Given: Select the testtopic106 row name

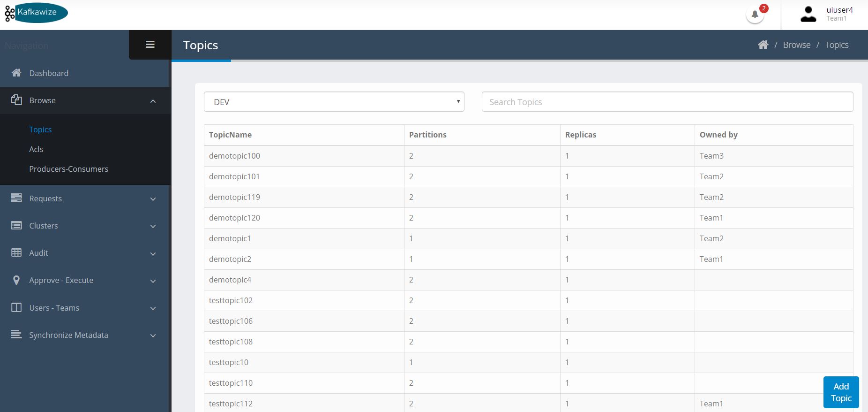Looking at the screenshot, I should click(231, 321).
